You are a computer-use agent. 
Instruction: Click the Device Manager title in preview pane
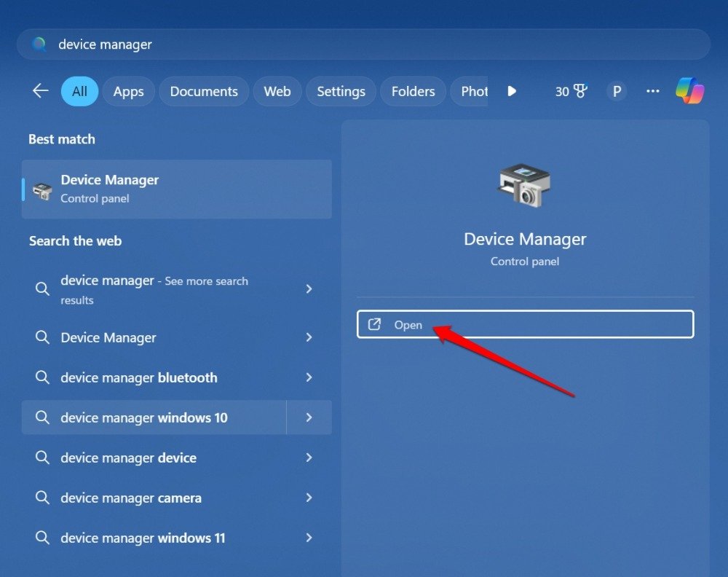tap(525, 239)
